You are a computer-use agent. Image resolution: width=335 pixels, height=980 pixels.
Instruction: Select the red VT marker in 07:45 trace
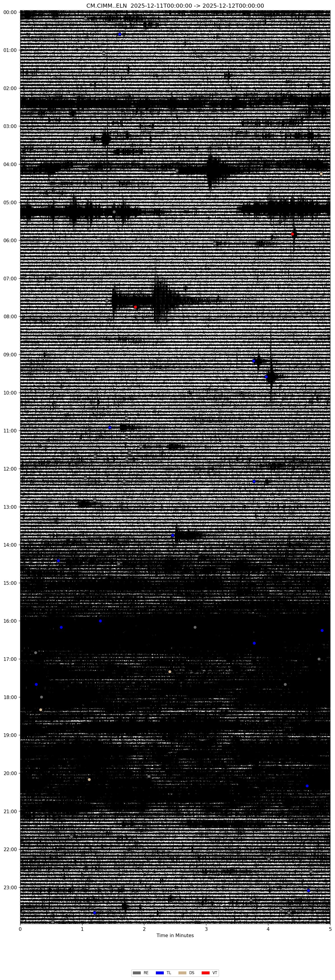[x=135, y=307]
